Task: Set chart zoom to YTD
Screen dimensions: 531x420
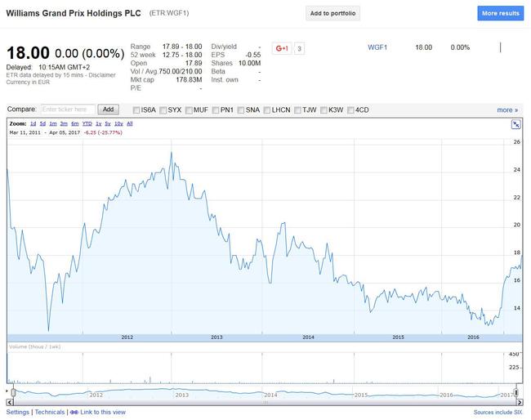Action: click(87, 123)
